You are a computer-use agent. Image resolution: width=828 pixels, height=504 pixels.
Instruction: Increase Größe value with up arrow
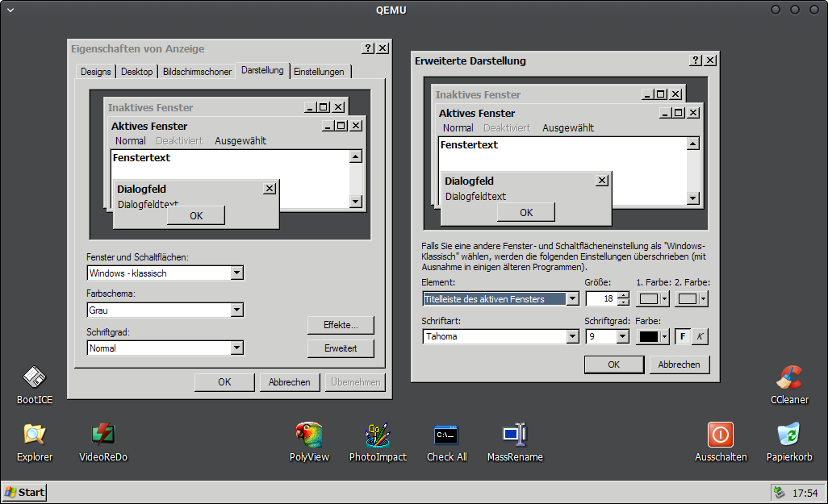[x=624, y=295]
